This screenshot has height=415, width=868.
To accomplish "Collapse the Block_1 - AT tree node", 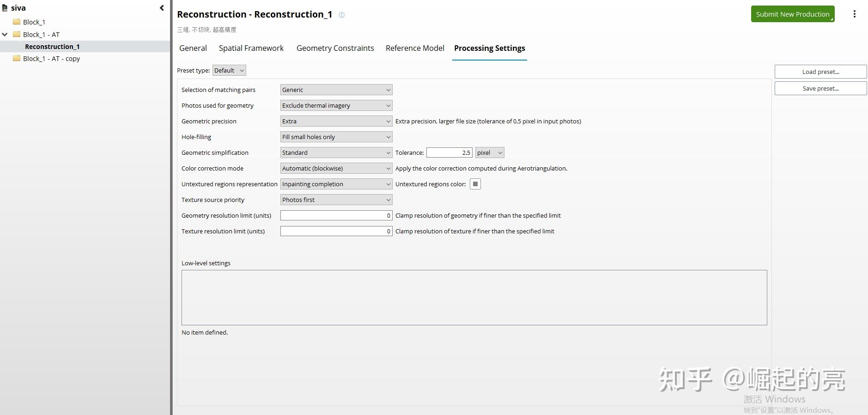I will [5, 34].
